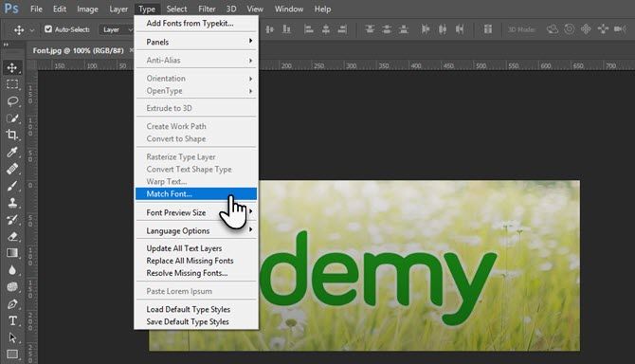Select the Brush tool
635x364 pixels.
(x=12, y=186)
